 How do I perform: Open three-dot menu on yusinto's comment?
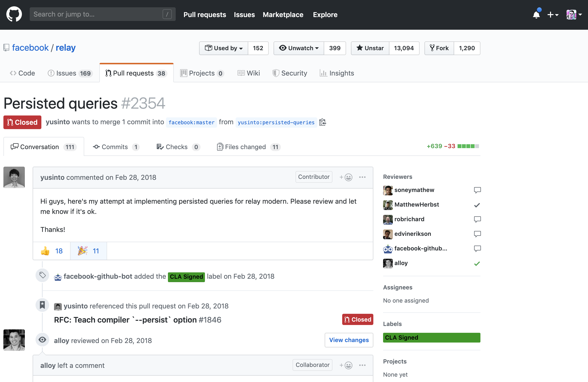click(362, 177)
